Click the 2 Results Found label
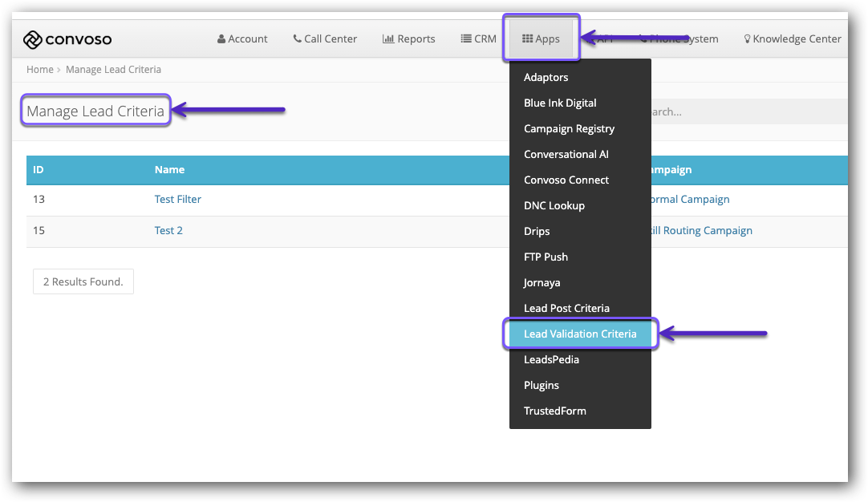868x502 pixels. tap(83, 281)
